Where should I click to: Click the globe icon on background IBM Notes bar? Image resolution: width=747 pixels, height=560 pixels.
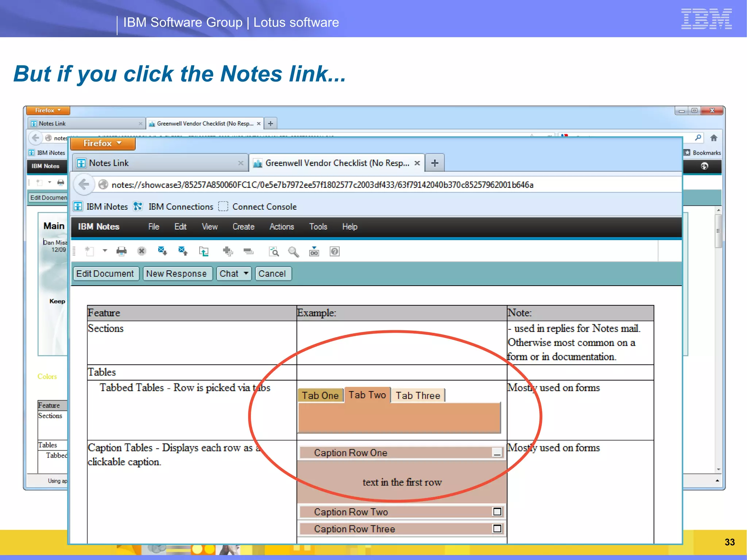[705, 166]
